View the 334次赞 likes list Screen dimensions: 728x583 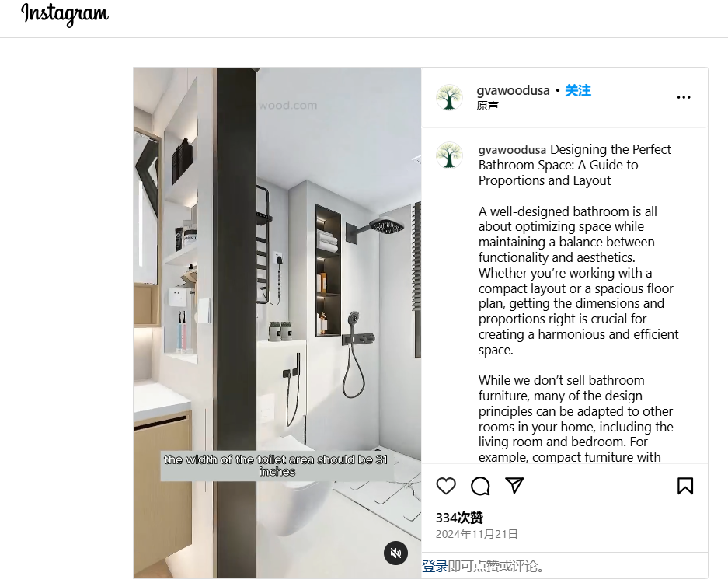coord(459,518)
